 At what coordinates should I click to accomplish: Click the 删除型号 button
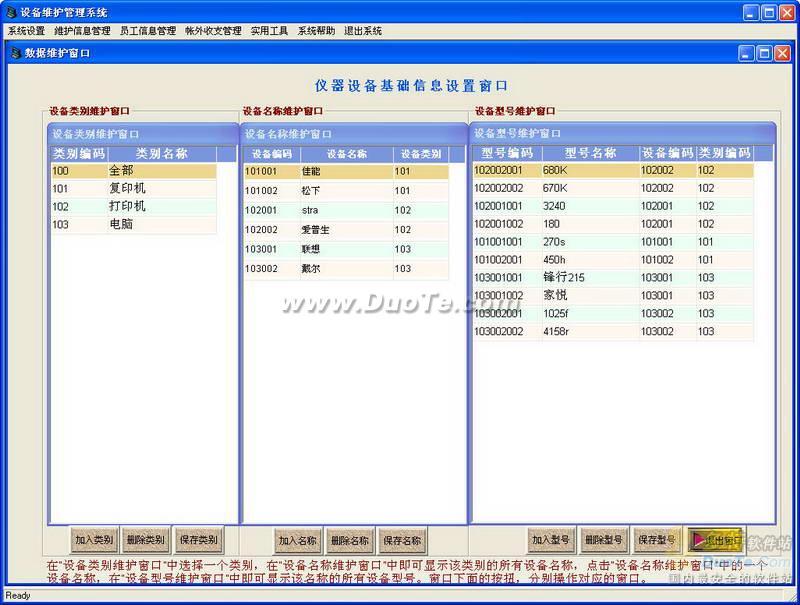click(604, 540)
